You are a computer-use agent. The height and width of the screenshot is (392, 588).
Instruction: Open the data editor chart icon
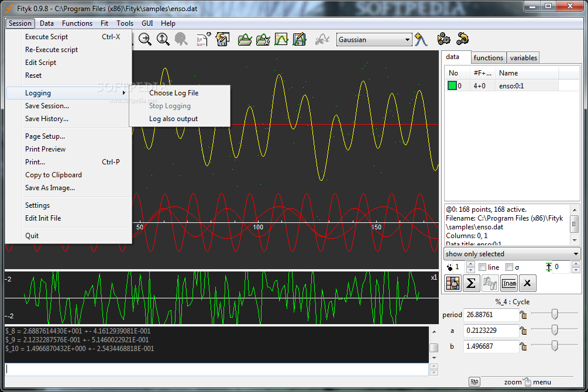click(281, 39)
